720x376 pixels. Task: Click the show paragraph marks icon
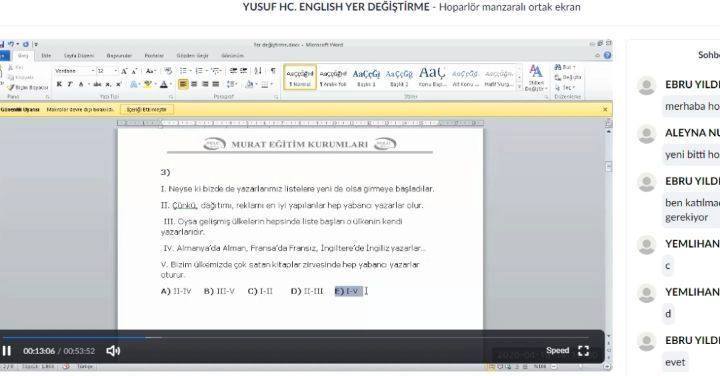pos(273,71)
